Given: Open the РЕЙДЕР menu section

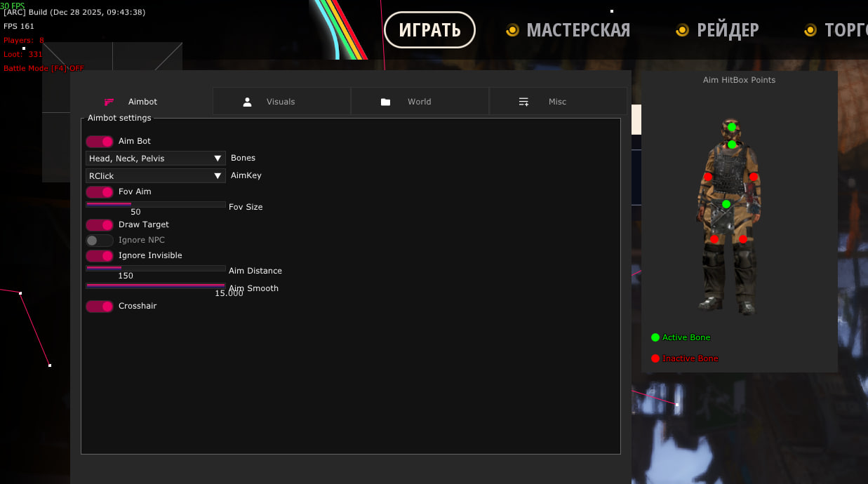Looking at the screenshot, I should pos(727,30).
